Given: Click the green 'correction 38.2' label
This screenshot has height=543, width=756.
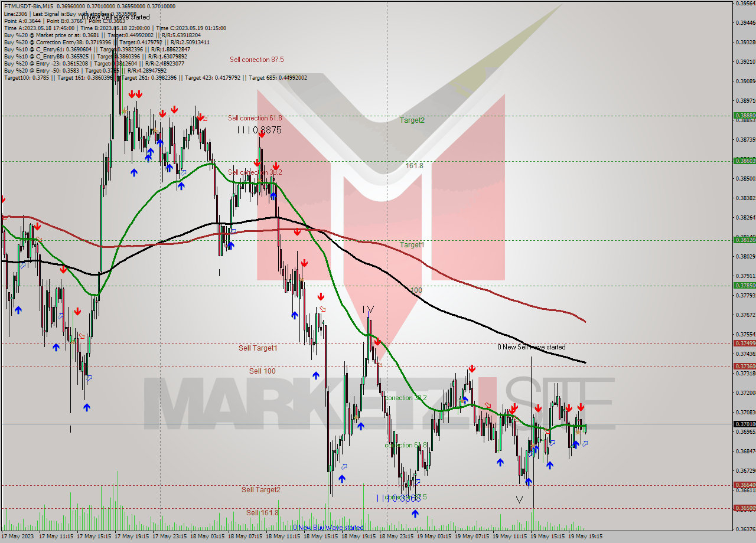Looking at the screenshot, I should (406, 398).
